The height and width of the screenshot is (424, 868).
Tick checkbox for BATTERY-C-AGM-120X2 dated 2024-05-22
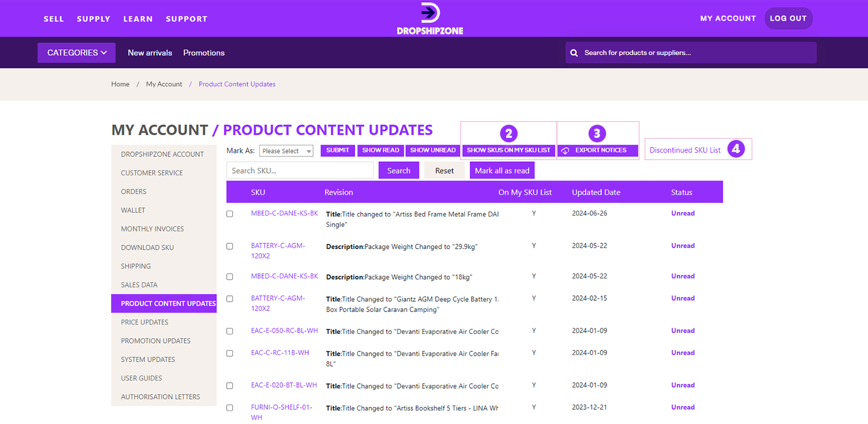229,246
